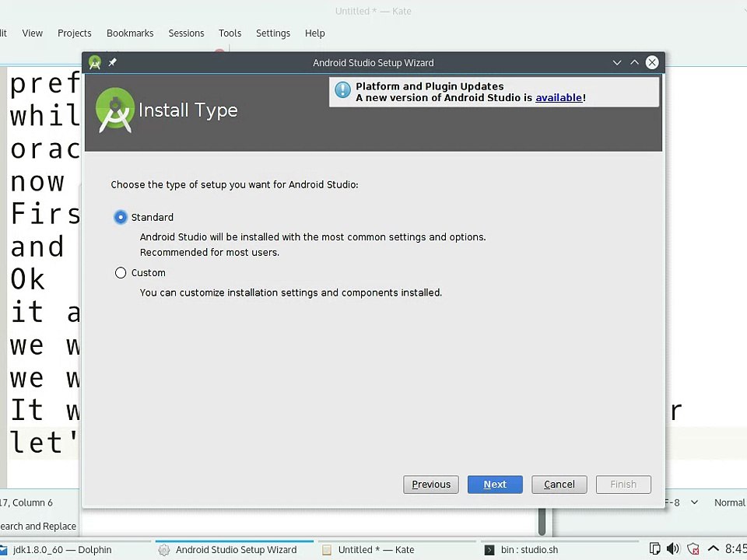Viewport: 747px width, 560px height.
Task: Open the Settings menu in Kate
Action: click(x=273, y=33)
